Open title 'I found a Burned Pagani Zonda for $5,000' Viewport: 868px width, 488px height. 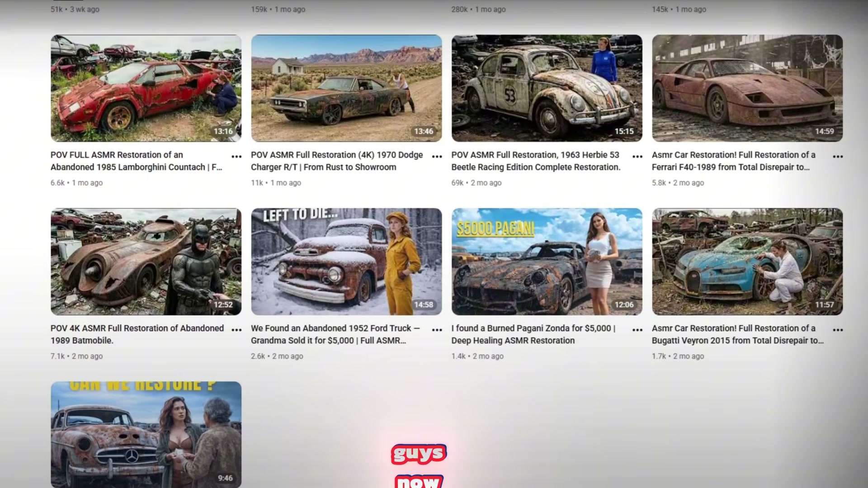533,334
